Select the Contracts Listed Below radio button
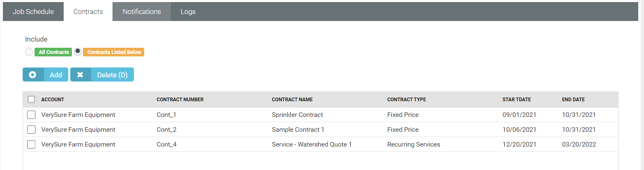The image size is (644, 170). (x=78, y=52)
